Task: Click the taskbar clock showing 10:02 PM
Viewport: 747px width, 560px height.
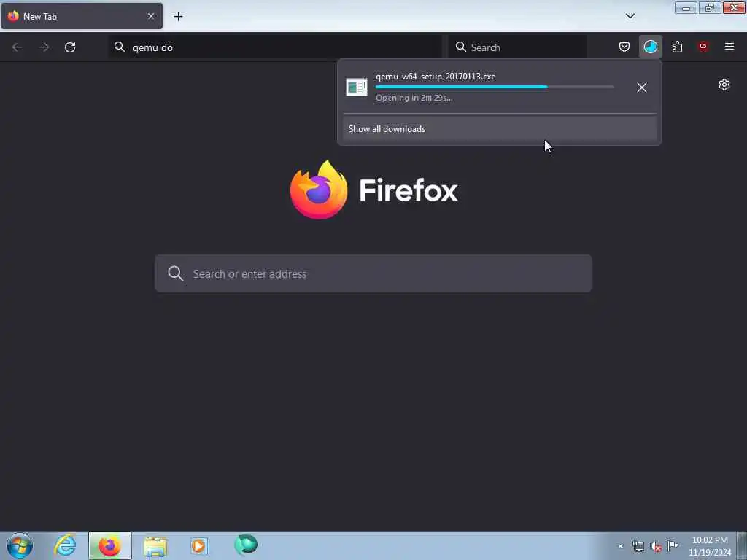Action: 709,546
